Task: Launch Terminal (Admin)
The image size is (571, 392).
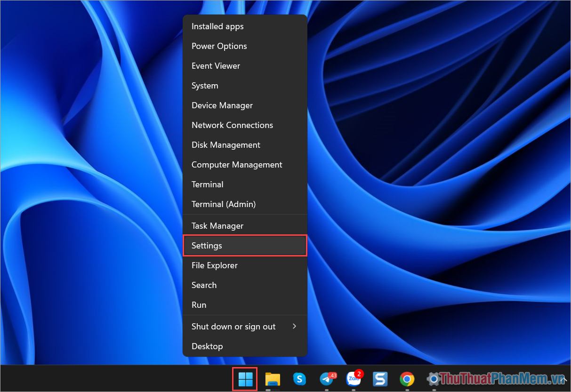Action: coord(224,204)
